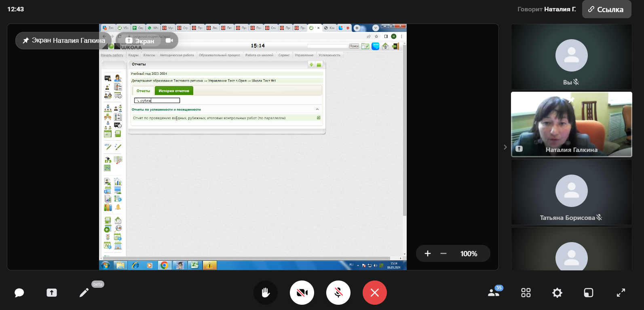
Task: Copy the meeting Ссылка link
Action: 606,9
